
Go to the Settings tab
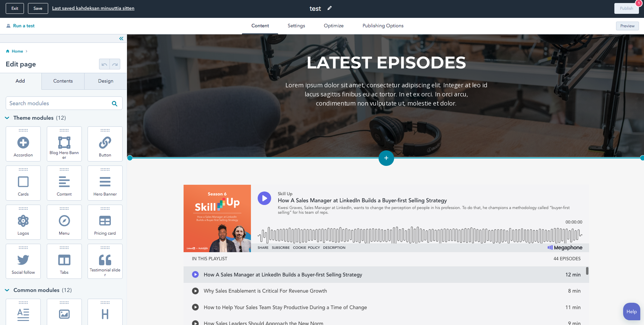pos(296,26)
